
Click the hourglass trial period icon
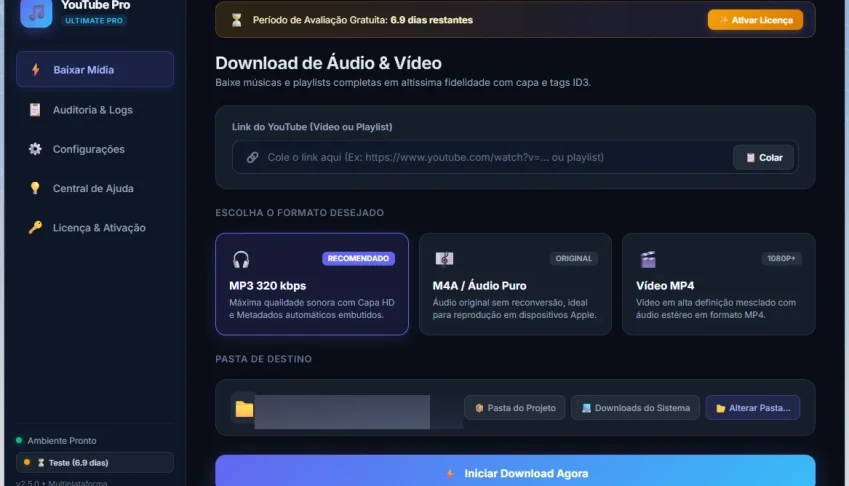[237, 20]
